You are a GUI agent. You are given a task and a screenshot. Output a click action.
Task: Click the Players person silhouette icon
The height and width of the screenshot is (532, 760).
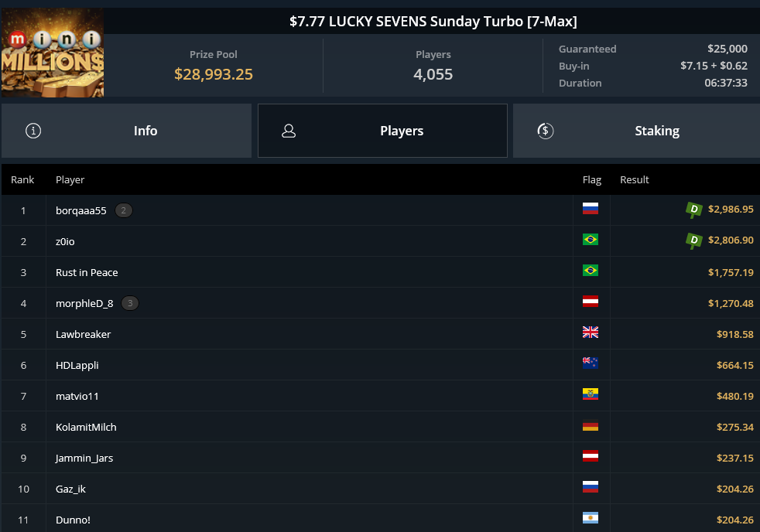point(289,131)
